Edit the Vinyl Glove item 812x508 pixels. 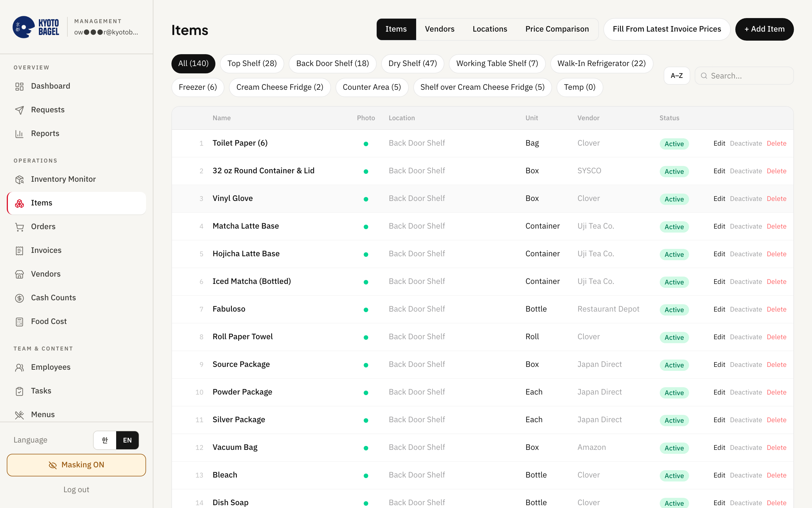click(719, 199)
